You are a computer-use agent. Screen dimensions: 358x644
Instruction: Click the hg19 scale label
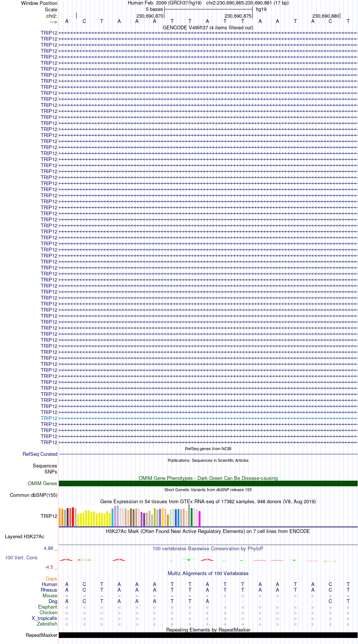pyautogui.click(x=261, y=9)
